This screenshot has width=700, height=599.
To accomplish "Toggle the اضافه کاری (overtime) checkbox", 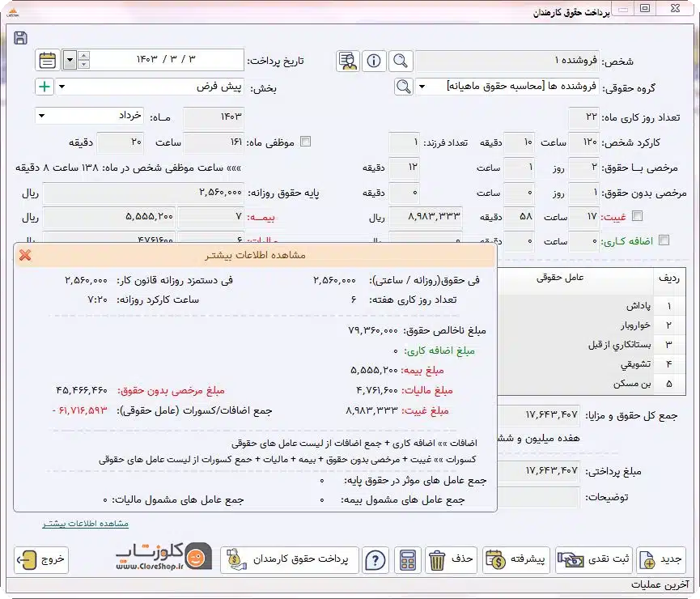I will [x=664, y=240].
